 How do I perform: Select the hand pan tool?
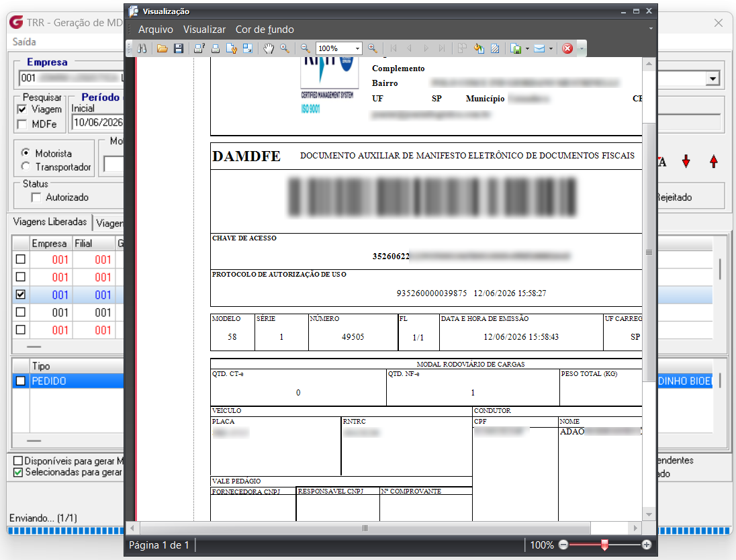pos(269,48)
